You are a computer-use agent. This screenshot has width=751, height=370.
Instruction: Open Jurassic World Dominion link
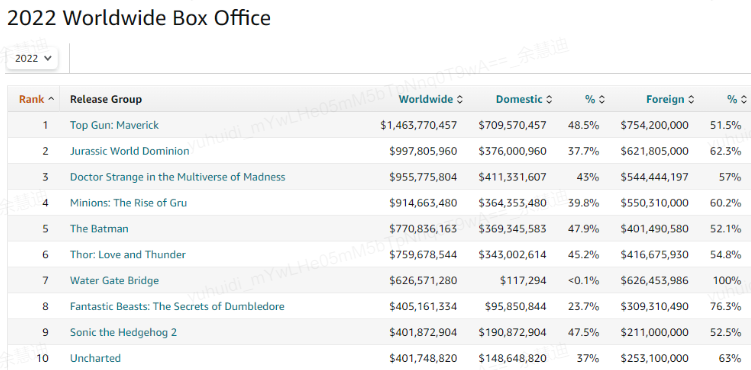click(130, 151)
